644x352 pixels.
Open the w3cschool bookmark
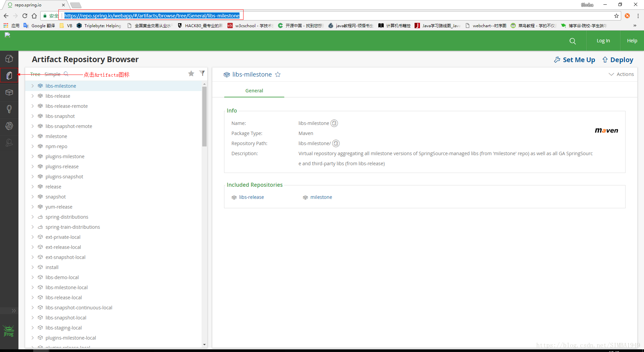click(250, 26)
